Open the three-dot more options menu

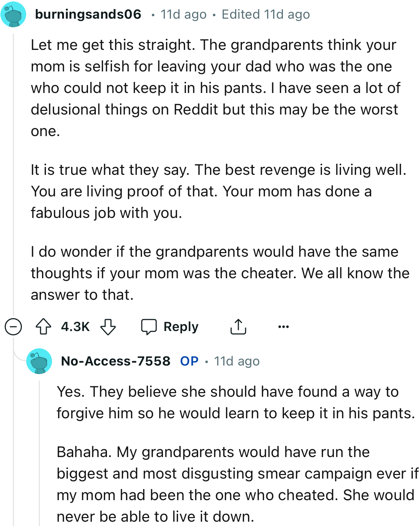(x=283, y=327)
